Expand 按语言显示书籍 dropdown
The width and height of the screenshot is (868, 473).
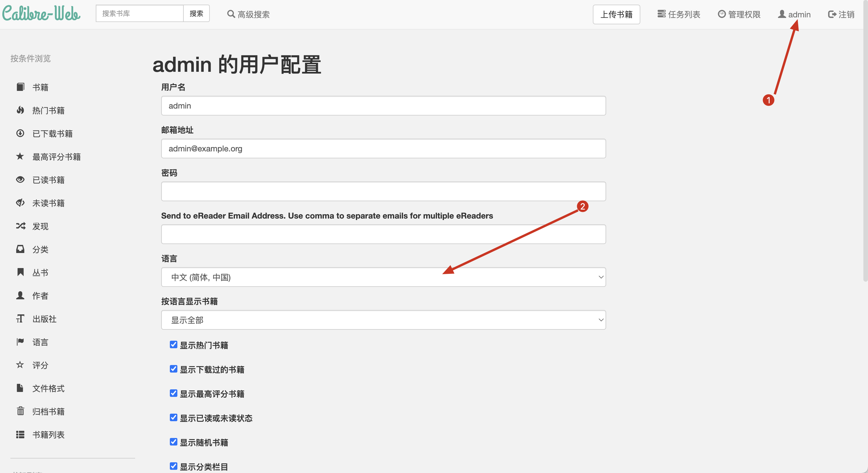pos(383,320)
